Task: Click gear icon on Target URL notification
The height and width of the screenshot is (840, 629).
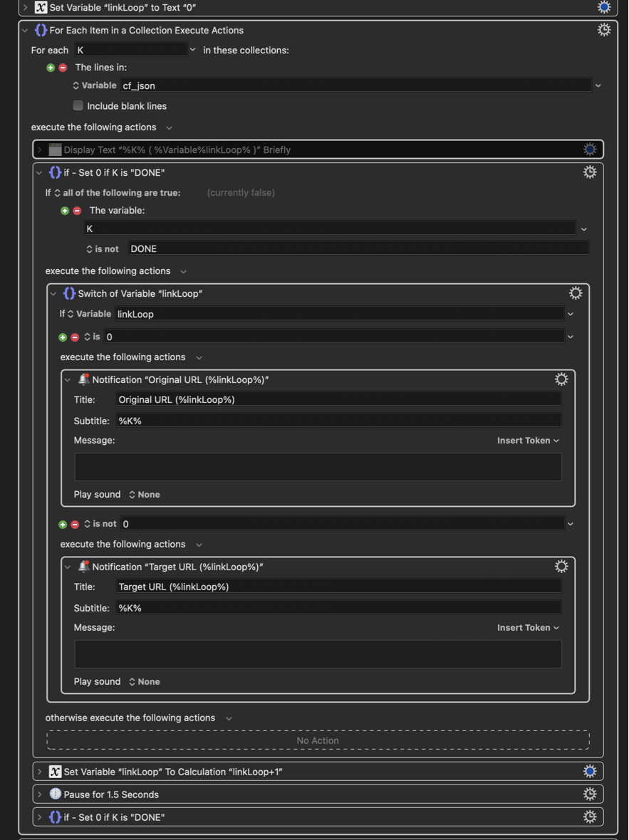Action: pyautogui.click(x=561, y=566)
